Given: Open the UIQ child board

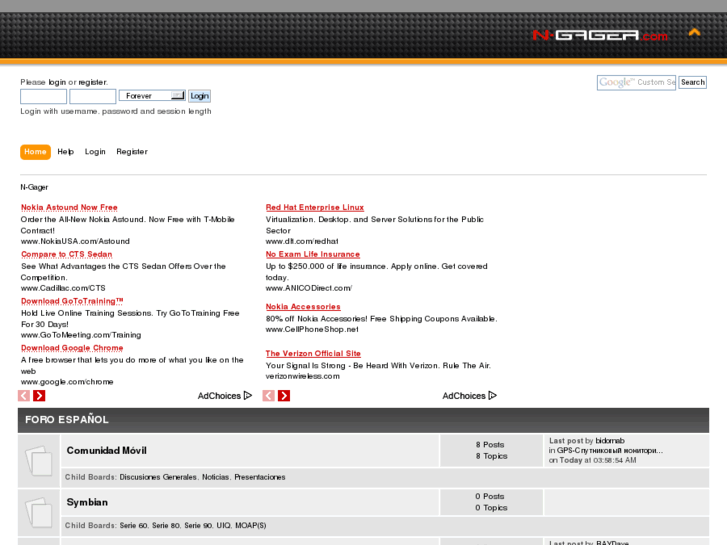Looking at the screenshot, I should coord(223,526).
